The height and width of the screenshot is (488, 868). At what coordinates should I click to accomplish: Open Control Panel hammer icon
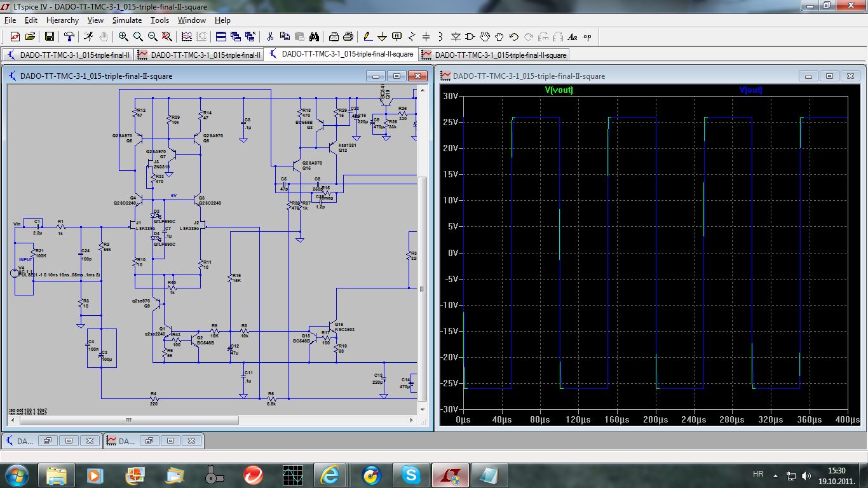pyautogui.click(x=69, y=36)
